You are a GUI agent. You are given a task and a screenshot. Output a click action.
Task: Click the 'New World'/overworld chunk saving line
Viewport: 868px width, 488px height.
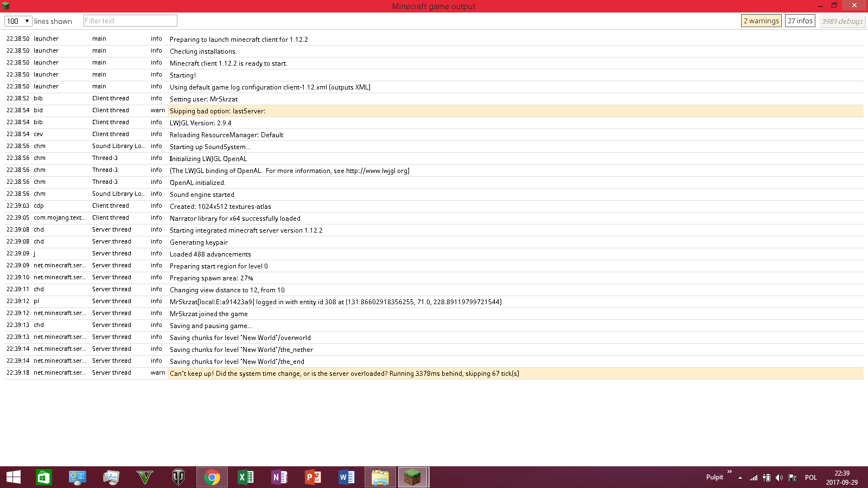[240, 338]
